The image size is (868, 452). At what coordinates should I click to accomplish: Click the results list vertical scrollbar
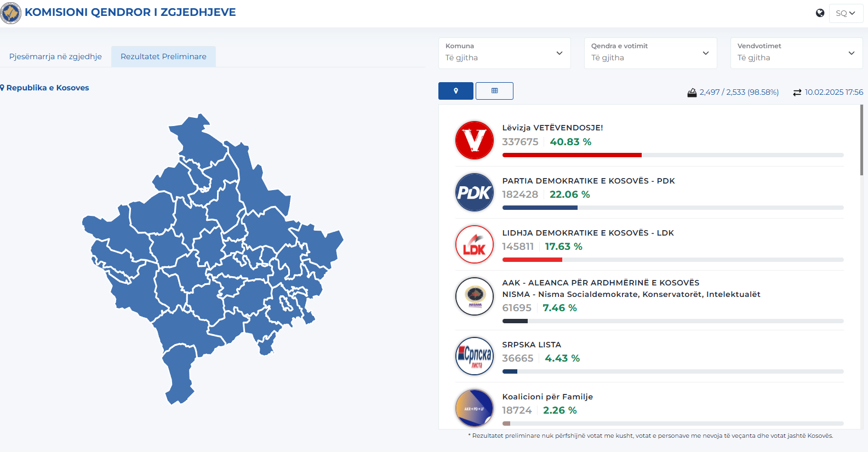(x=861, y=140)
